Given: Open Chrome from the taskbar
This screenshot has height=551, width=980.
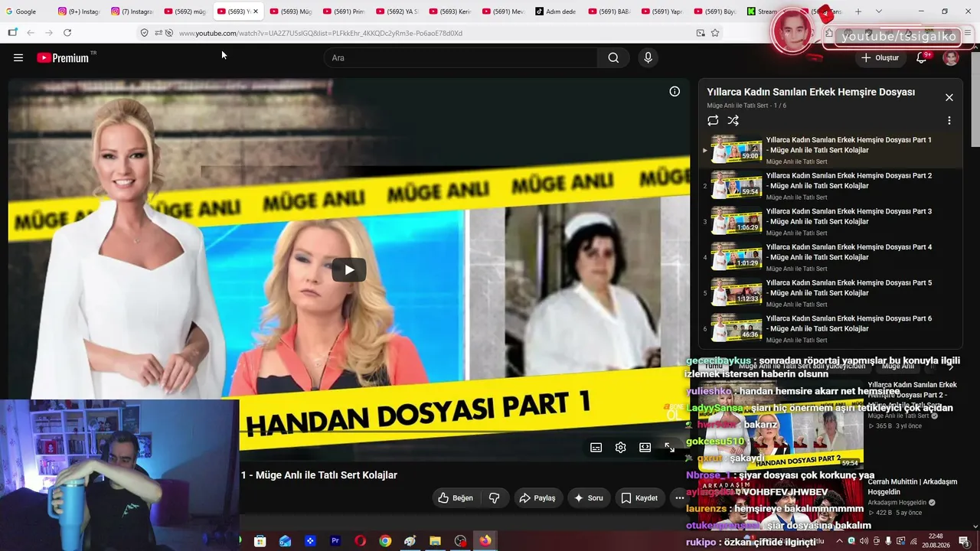Looking at the screenshot, I should click(x=385, y=541).
